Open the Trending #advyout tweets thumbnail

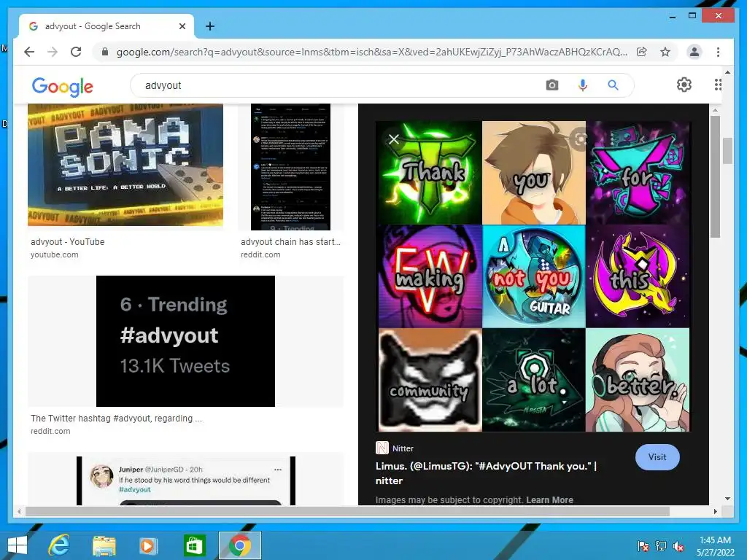pos(185,341)
